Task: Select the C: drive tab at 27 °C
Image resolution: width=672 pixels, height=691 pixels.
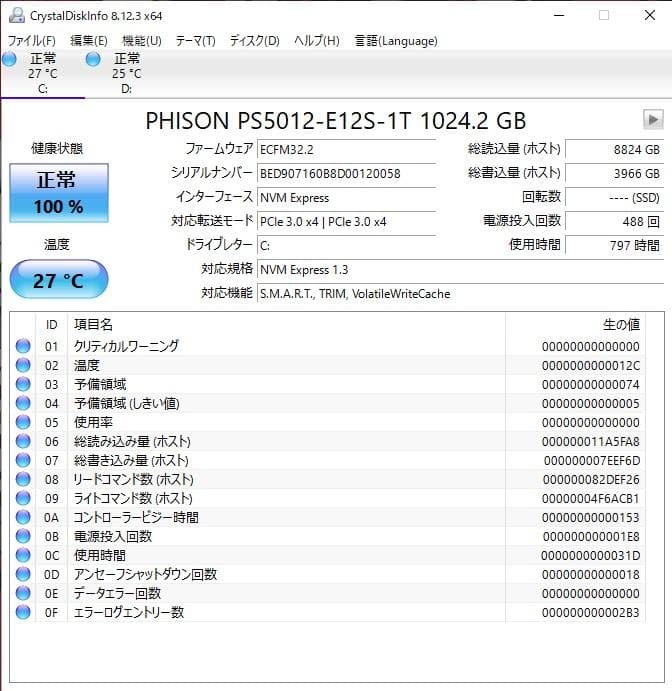Action: pyautogui.click(x=42, y=73)
